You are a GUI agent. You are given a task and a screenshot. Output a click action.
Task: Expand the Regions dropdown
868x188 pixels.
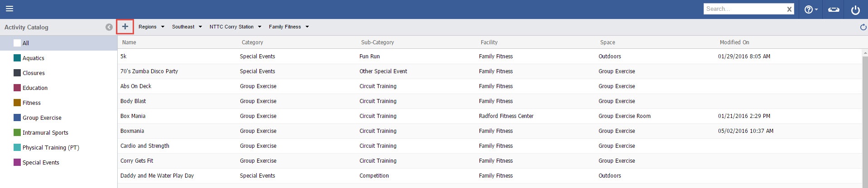151,27
